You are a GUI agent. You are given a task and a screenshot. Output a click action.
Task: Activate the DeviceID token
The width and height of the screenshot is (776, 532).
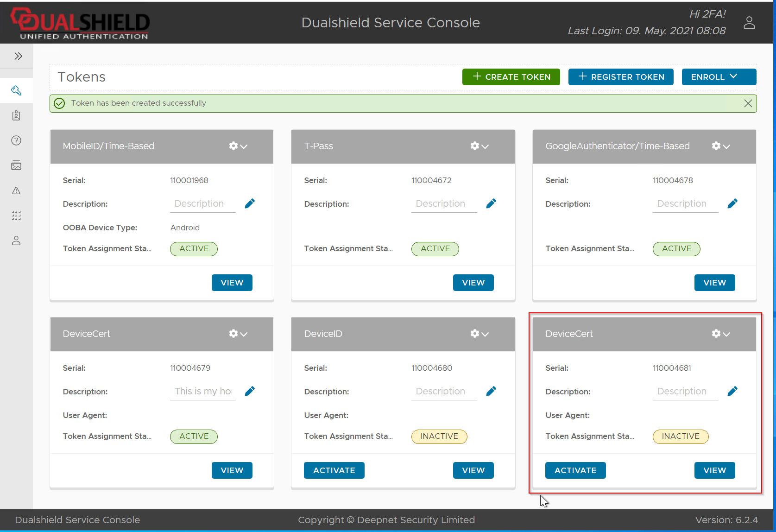pyautogui.click(x=334, y=470)
